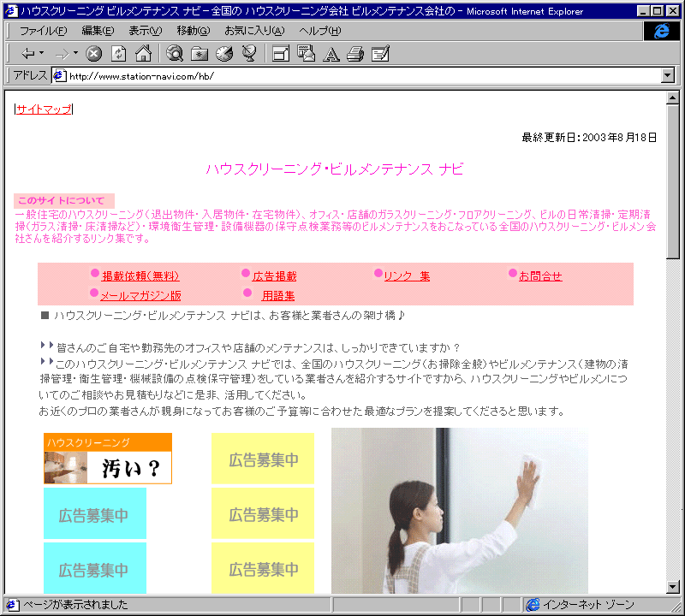Image resolution: width=685 pixels, height=616 pixels.
Task: Open the サイトマップ link
Action: 44,110
